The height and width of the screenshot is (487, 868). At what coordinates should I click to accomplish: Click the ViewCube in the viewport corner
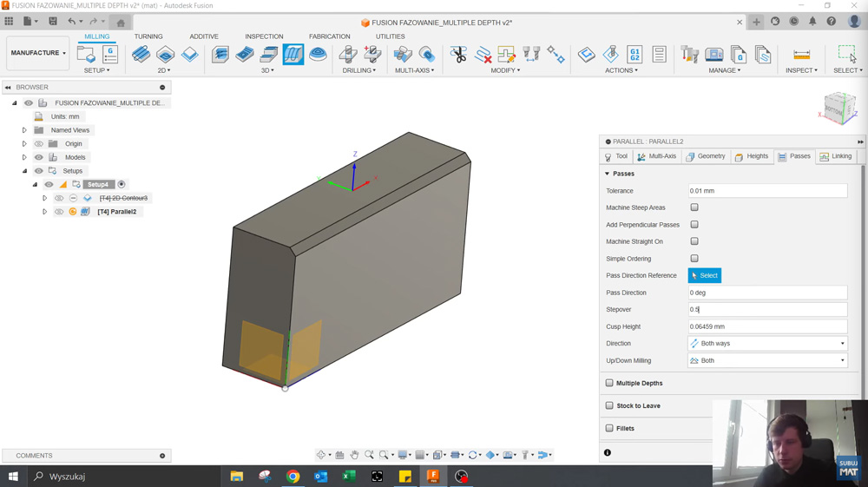pyautogui.click(x=838, y=108)
